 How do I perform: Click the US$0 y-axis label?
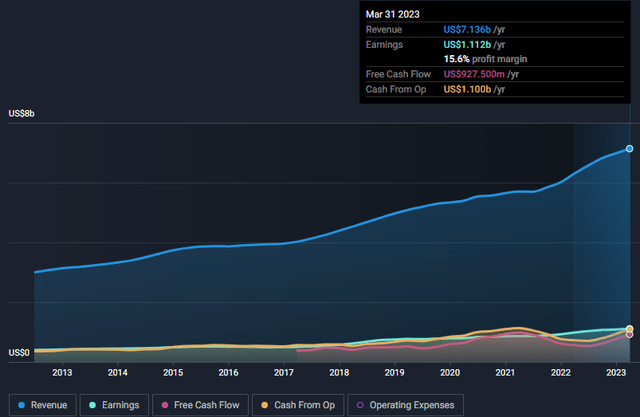pyautogui.click(x=19, y=353)
